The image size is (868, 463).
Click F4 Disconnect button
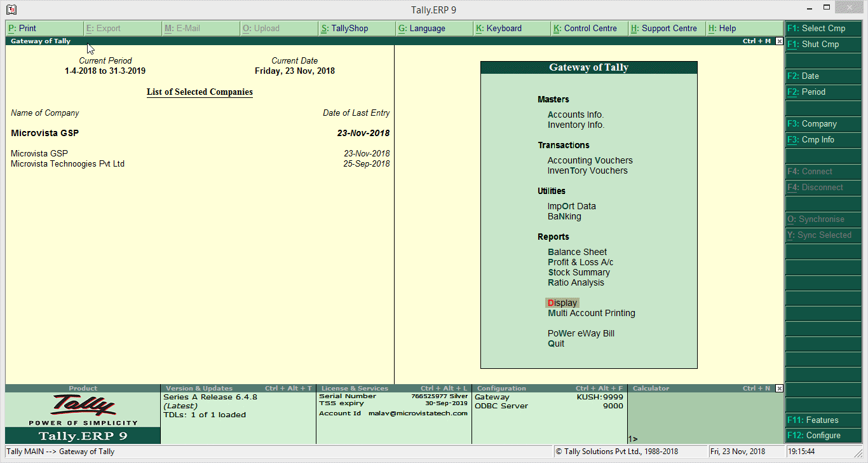(824, 187)
